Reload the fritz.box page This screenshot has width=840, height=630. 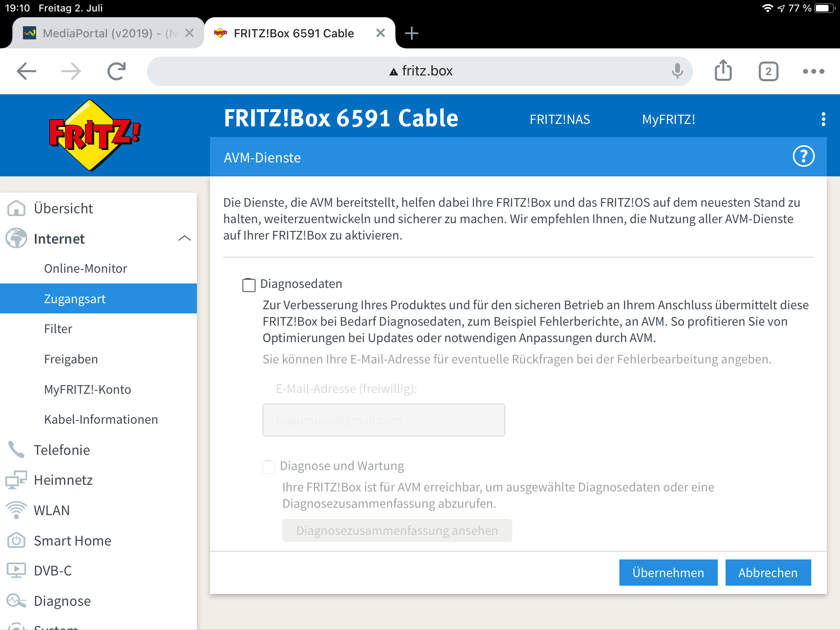(x=116, y=71)
